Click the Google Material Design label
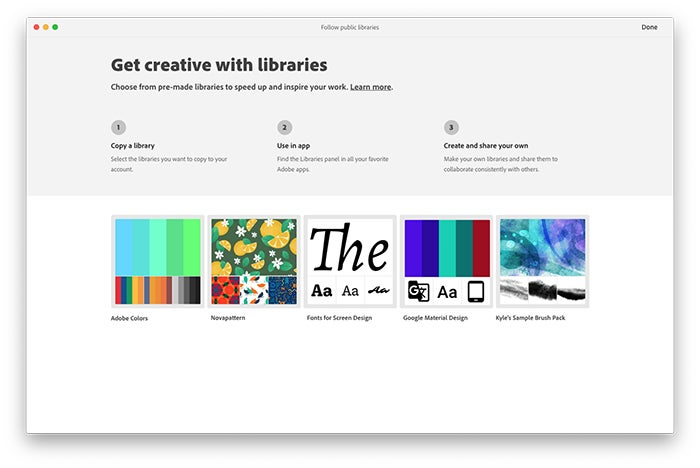 tap(435, 318)
